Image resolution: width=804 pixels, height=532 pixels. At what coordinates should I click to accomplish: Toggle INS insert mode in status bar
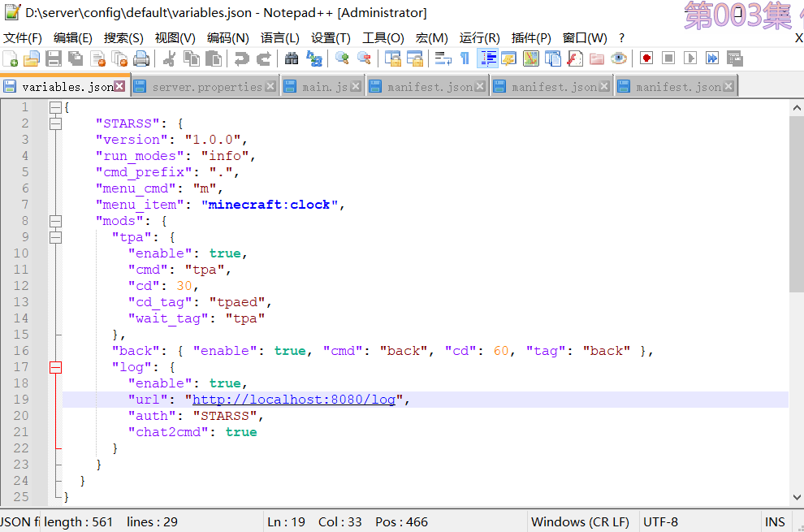[774, 522]
